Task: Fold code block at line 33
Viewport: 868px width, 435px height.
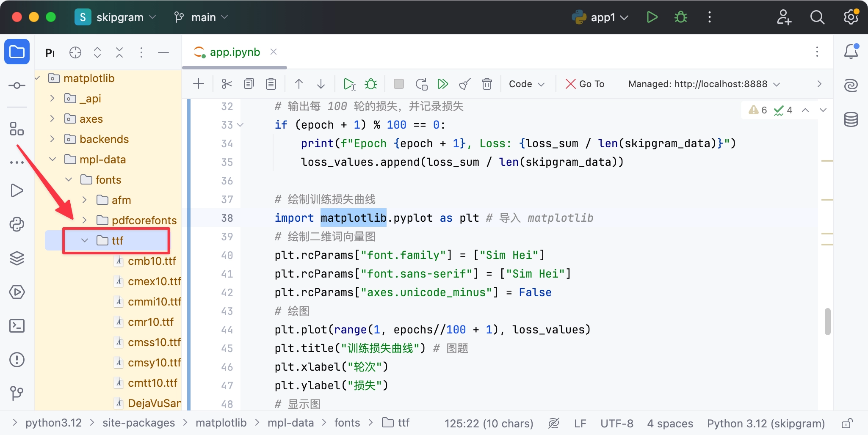Action: point(240,125)
